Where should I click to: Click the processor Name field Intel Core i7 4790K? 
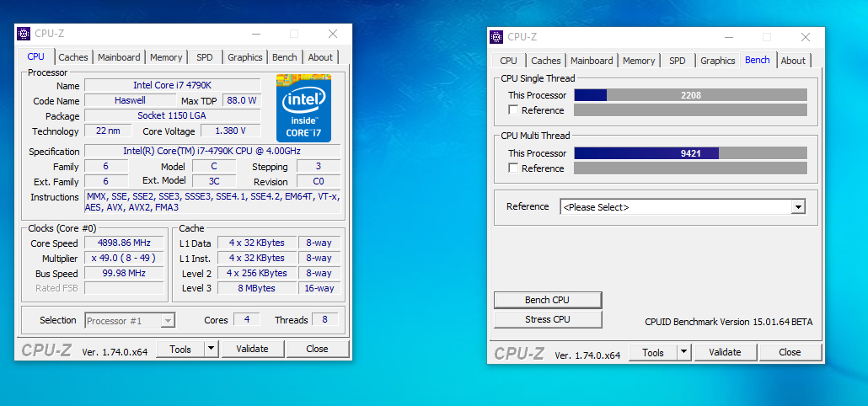pos(172,85)
